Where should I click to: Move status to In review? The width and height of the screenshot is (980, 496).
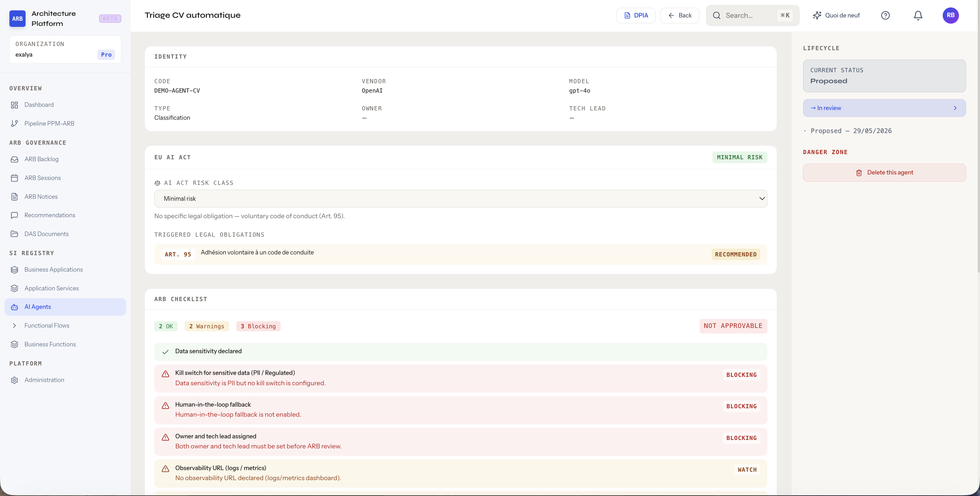884,108
